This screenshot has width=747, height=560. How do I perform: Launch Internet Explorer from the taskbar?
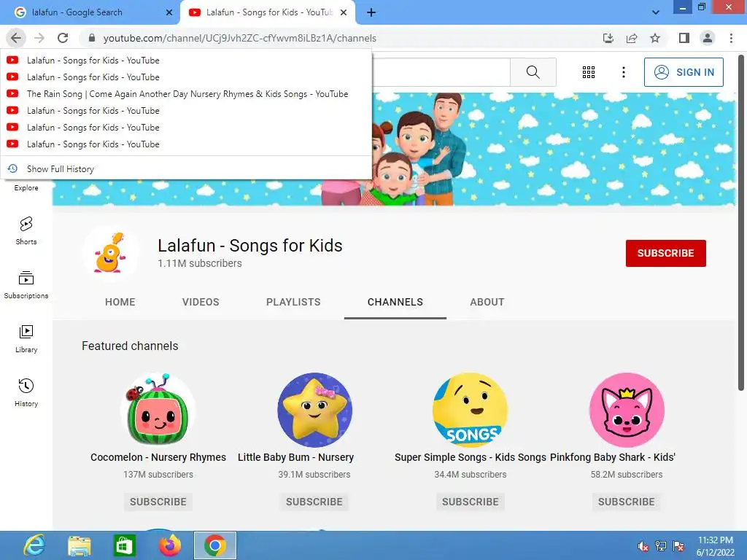click(34, 545)
